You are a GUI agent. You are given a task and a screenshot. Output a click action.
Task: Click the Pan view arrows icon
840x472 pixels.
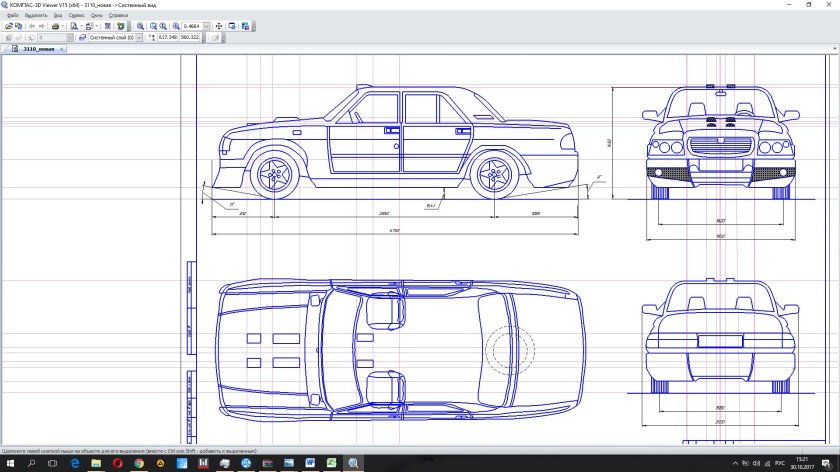[x=219, y=26]
